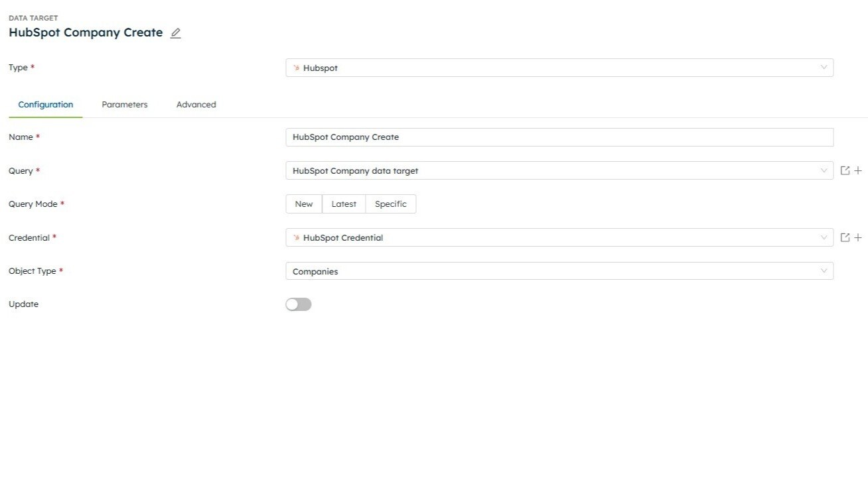Open the Credential in external view
Image resolution: width=868 pixels, height=488 pixels.
845,237
